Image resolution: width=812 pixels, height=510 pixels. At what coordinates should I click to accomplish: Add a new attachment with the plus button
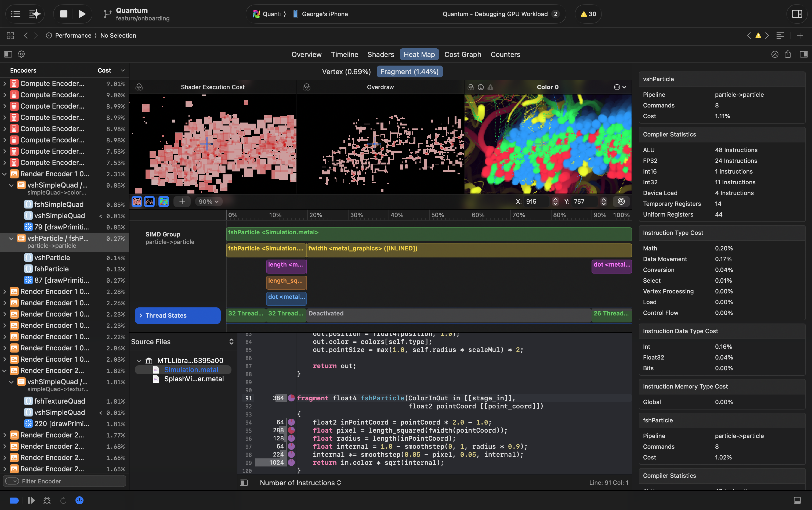coord(182,201)
